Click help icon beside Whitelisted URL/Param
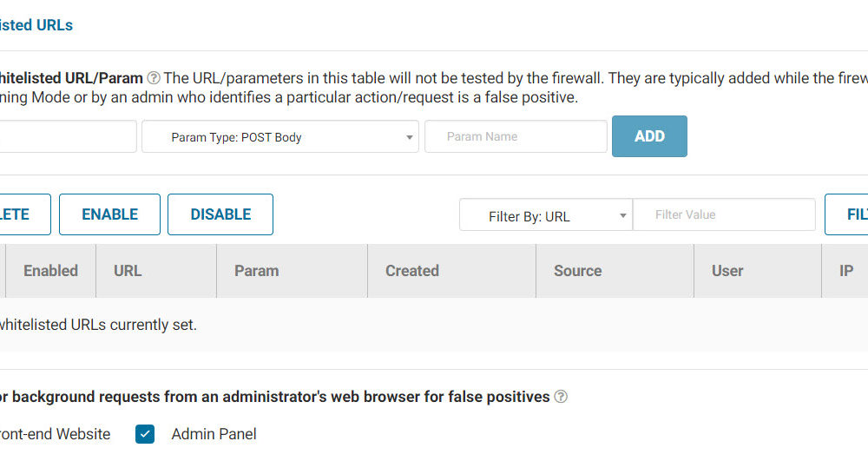Image resolution: width=868 pixels, height=461 pixels. point(154,78)
